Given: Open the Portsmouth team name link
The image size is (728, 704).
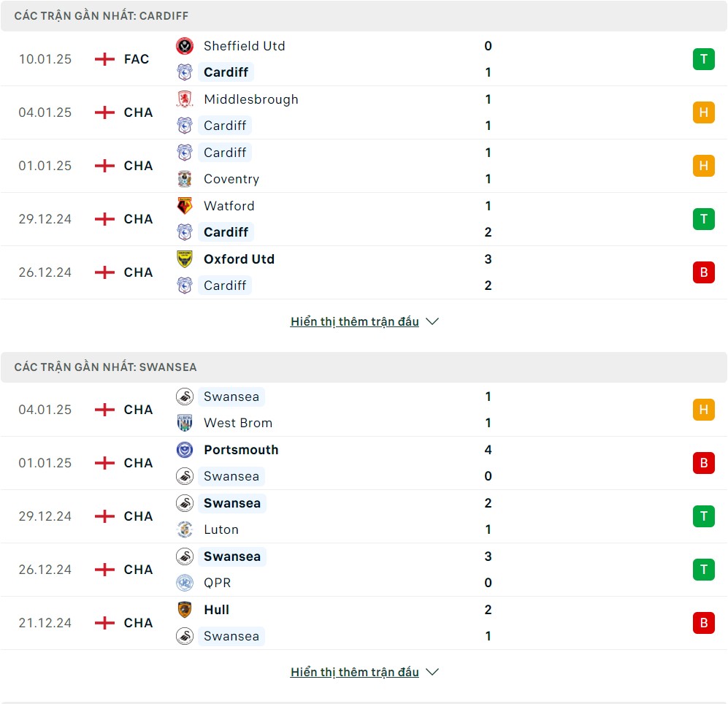Looking at the screenshot, I should click(x=241, y=450).
